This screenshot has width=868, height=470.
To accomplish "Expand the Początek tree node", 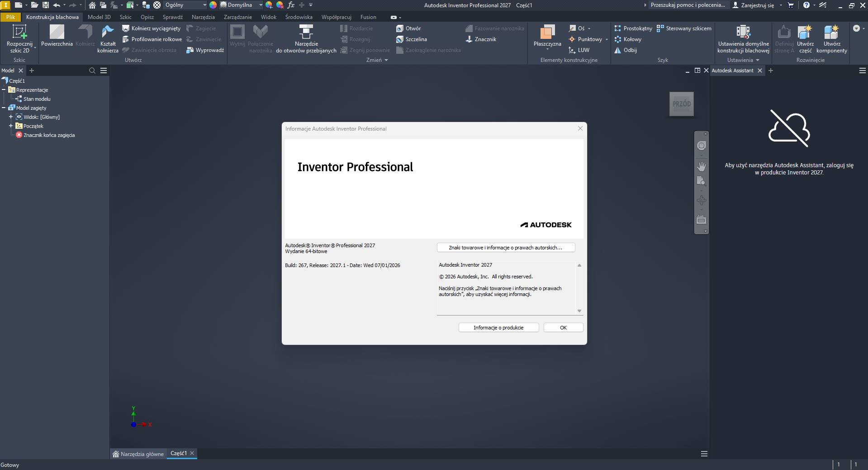I will (x=11, y=126).
